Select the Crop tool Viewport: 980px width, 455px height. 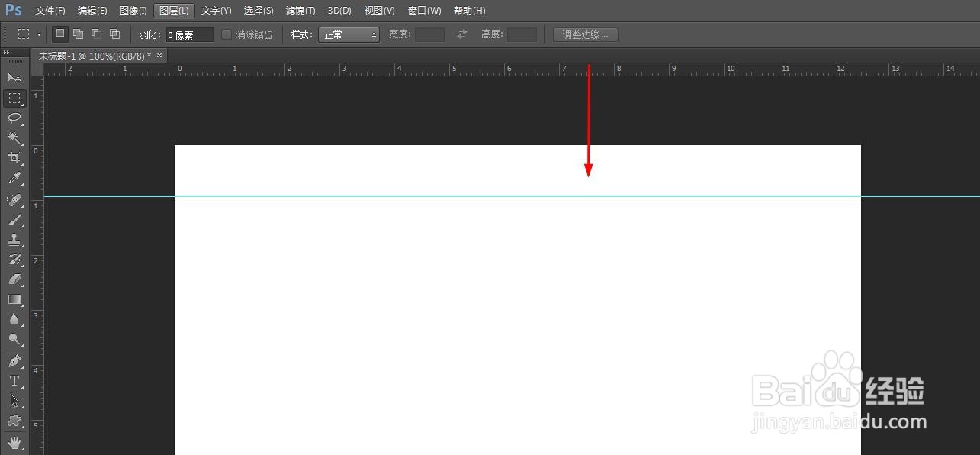coord(14,157)
